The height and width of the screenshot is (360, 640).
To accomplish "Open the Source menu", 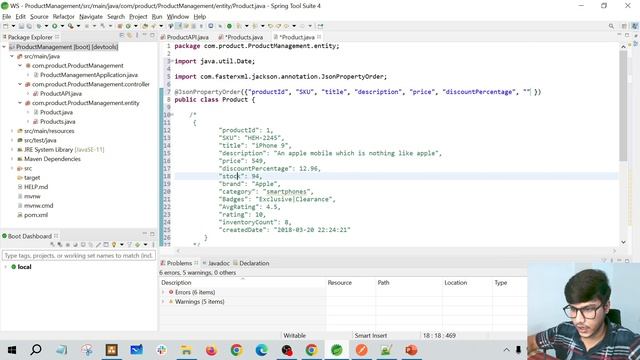I will click(39, 17).
